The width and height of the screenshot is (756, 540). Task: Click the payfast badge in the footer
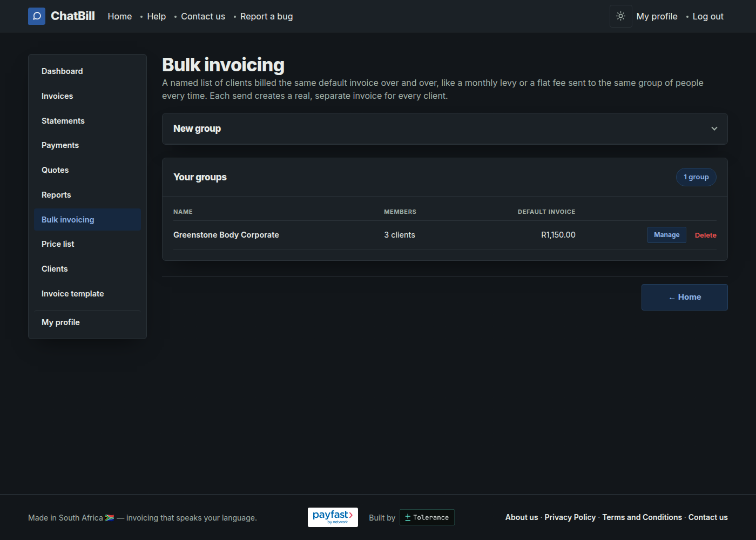point(333,517)
